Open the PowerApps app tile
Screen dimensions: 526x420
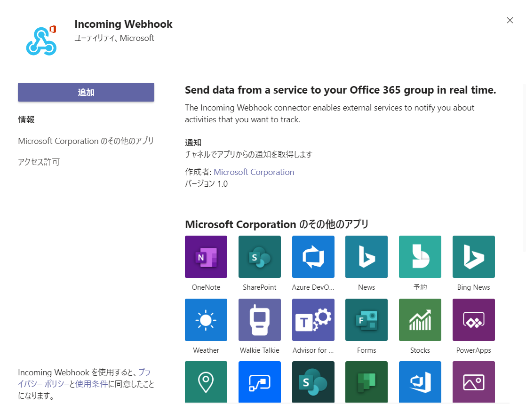(474, 320)
